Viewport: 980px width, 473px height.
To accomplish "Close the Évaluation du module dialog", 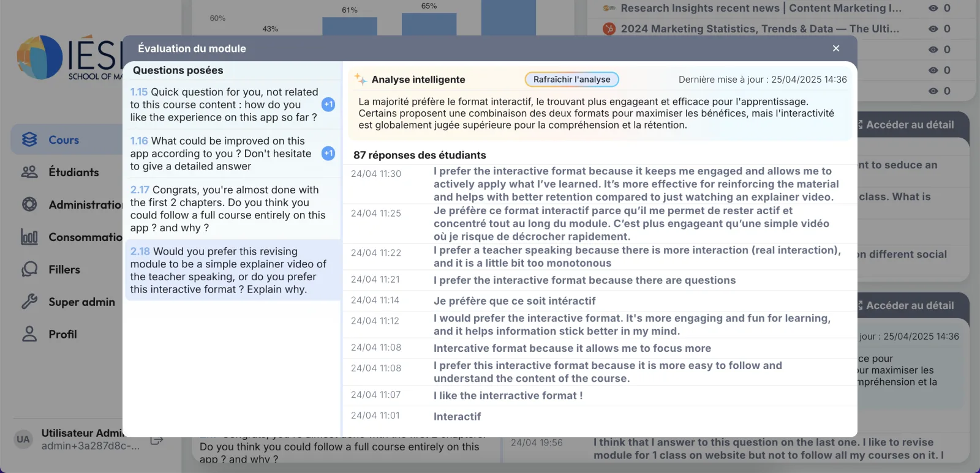I will coord(836,48).
